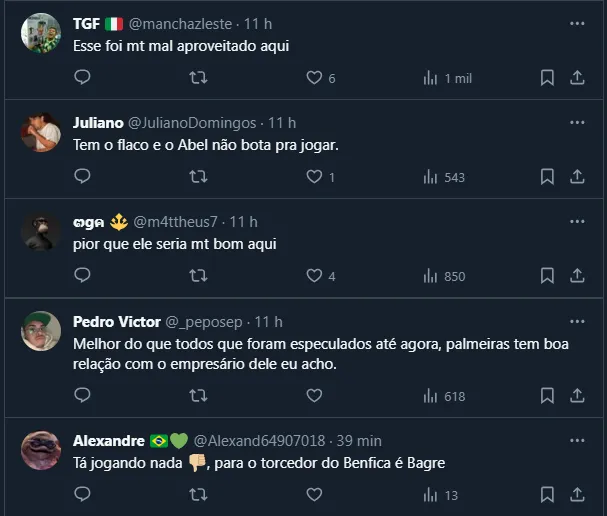Share Pedro Victor's tweet
Screen dimensions: 607x516
(577, 395)
